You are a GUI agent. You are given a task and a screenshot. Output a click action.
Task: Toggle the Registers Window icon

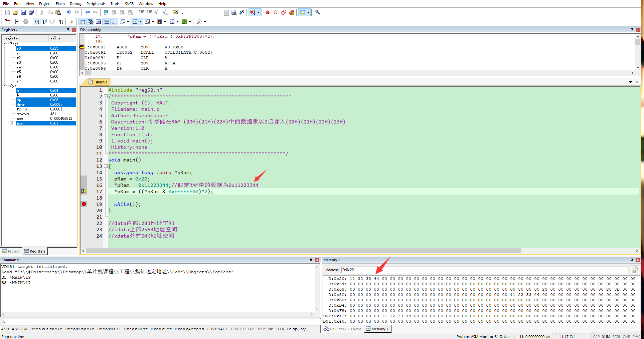click(107, 22)
